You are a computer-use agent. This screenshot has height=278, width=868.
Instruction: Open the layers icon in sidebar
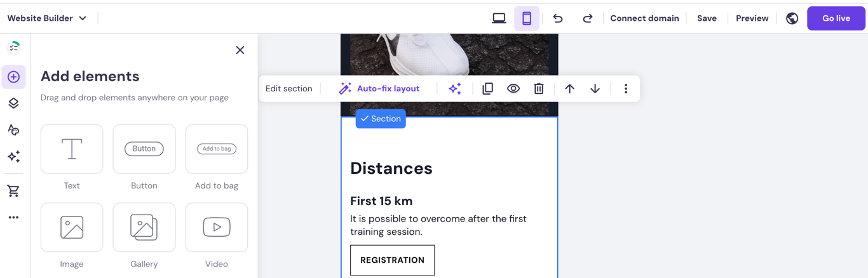tap(13, 103)
